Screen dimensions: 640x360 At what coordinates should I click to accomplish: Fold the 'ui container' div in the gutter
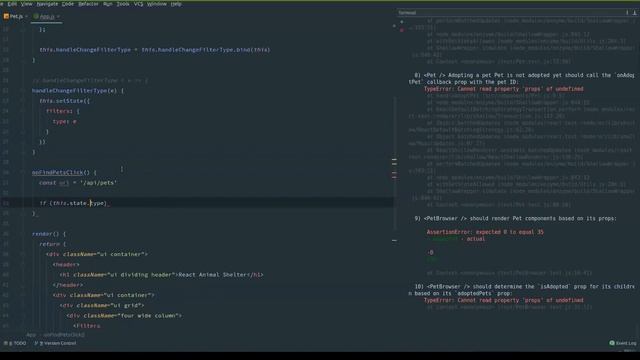coord(22,254)
